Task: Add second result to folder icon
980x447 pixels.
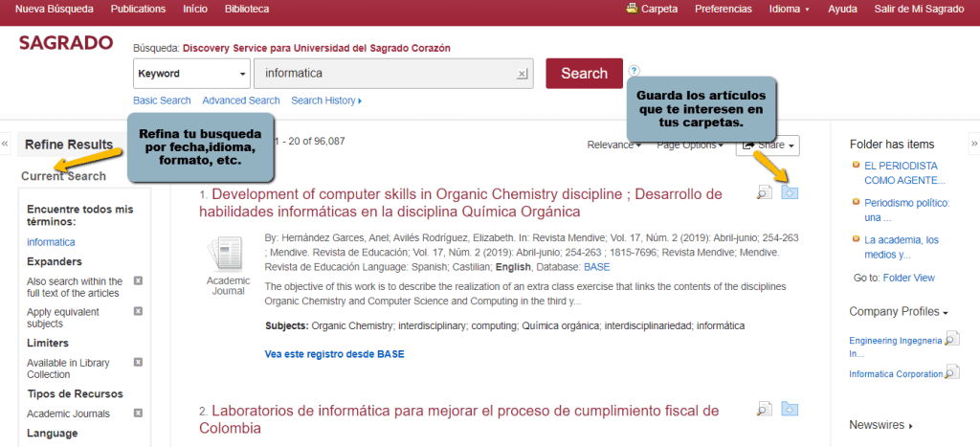Action: coord(791,409)
